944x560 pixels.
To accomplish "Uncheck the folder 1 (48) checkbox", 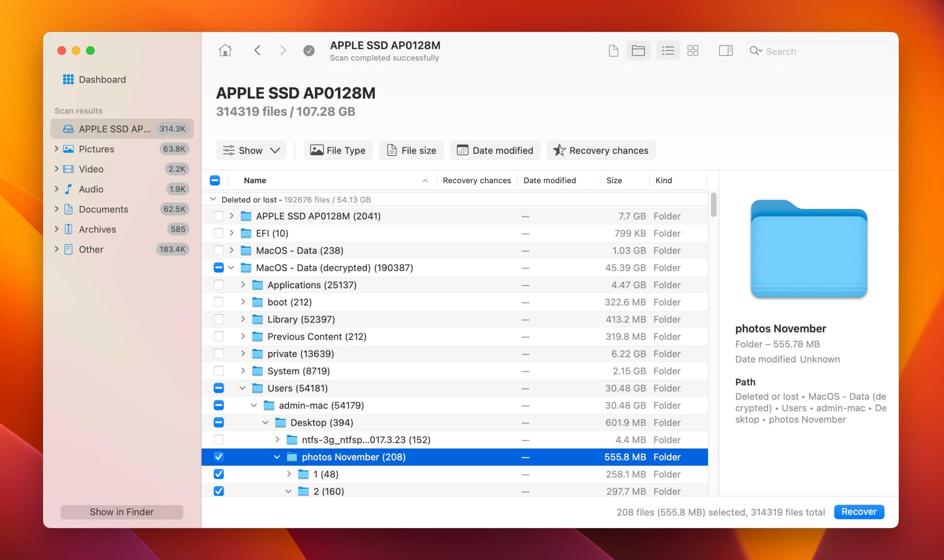I will pyautogui.click(x=219, y=474).
